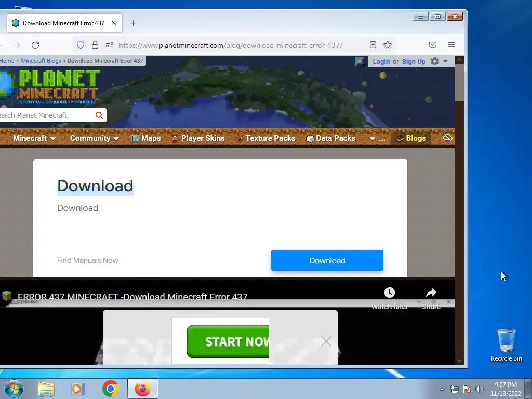This screenshot has height=399, width=532.
Task: Open Texture Packs section
Action: (265, 138)
